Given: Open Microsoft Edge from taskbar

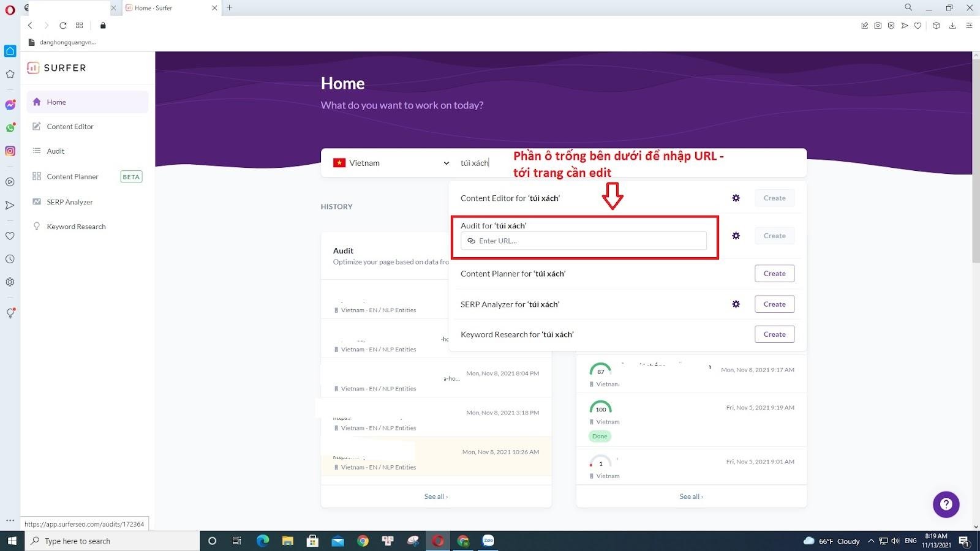Looking at the screenshot, I should (x=263, y=541).
